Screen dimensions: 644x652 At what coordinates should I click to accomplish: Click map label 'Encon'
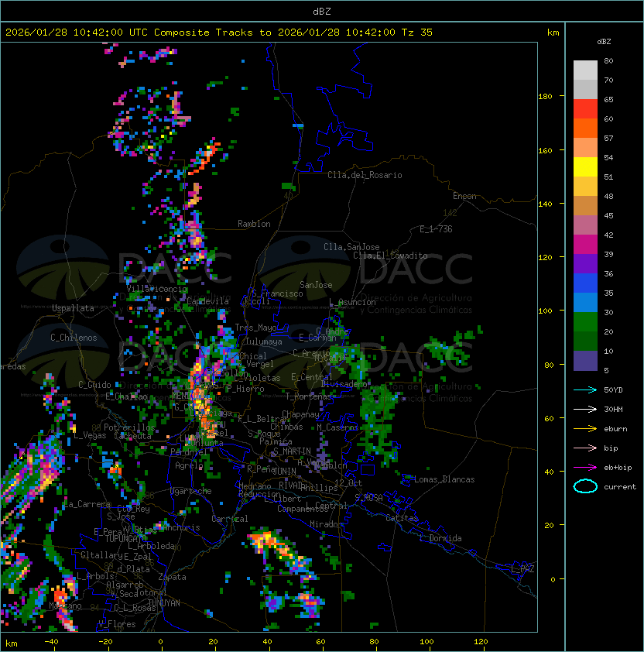464,196
